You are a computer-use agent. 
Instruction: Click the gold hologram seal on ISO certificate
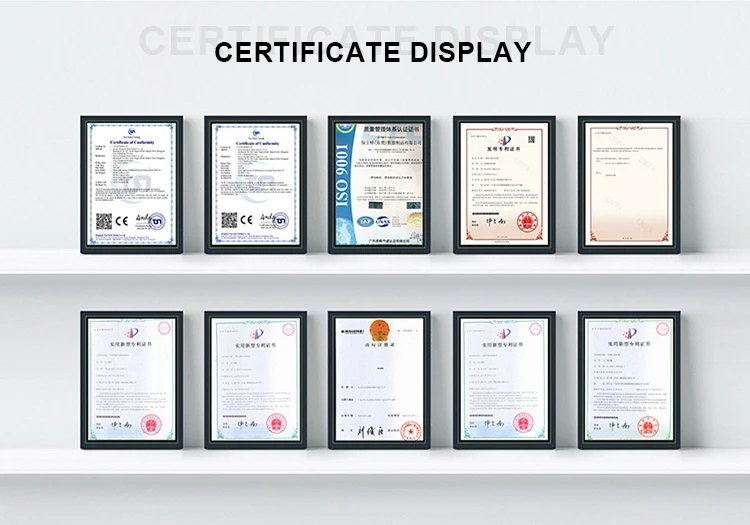click(x=413, y=219)
